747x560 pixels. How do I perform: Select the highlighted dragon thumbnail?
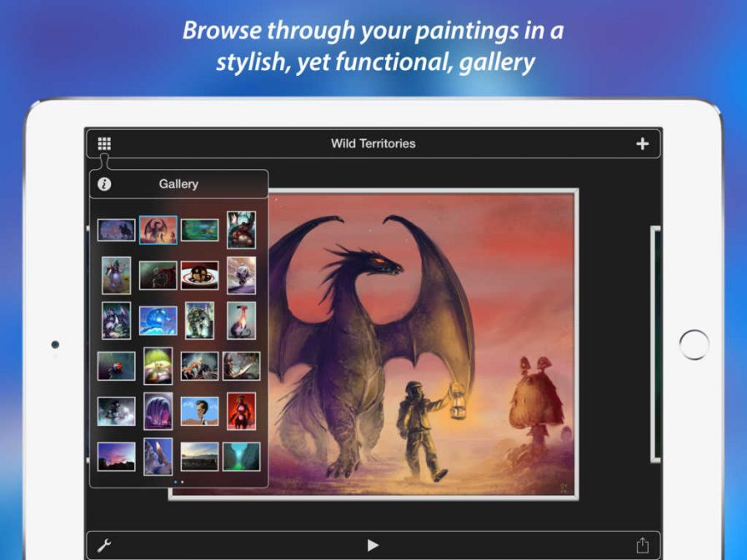click(159, 232)
